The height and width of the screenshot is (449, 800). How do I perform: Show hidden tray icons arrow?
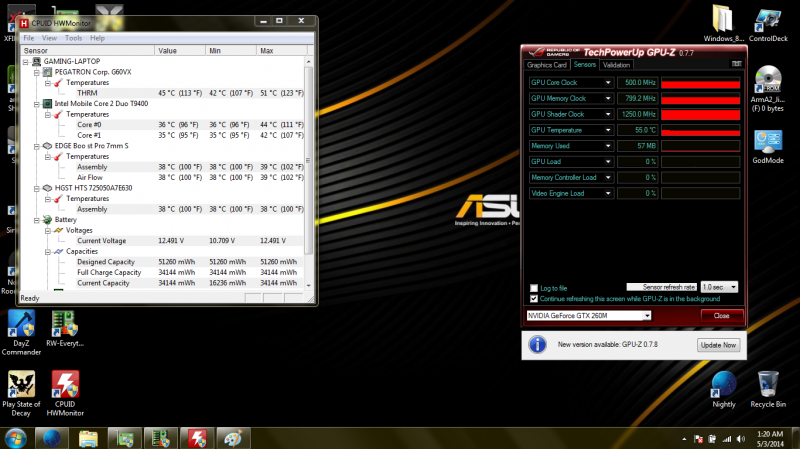[x=684, y=439]
